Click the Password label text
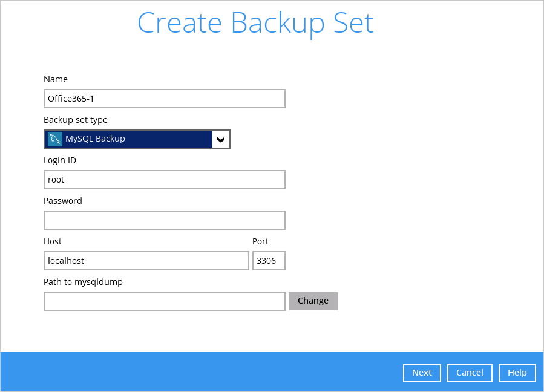 (x=63, y=201)
